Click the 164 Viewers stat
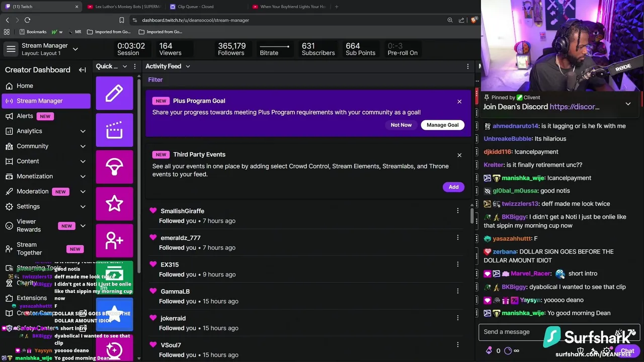The image size is (644, 362). [x=170, y=49]
